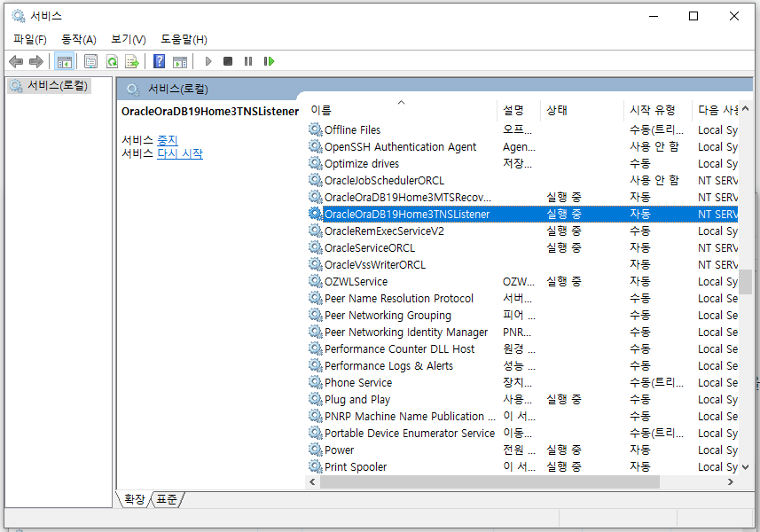Select Peer Networking Identity Manager service
Viewport: 760px width, 532px height.
coord(405,332)
